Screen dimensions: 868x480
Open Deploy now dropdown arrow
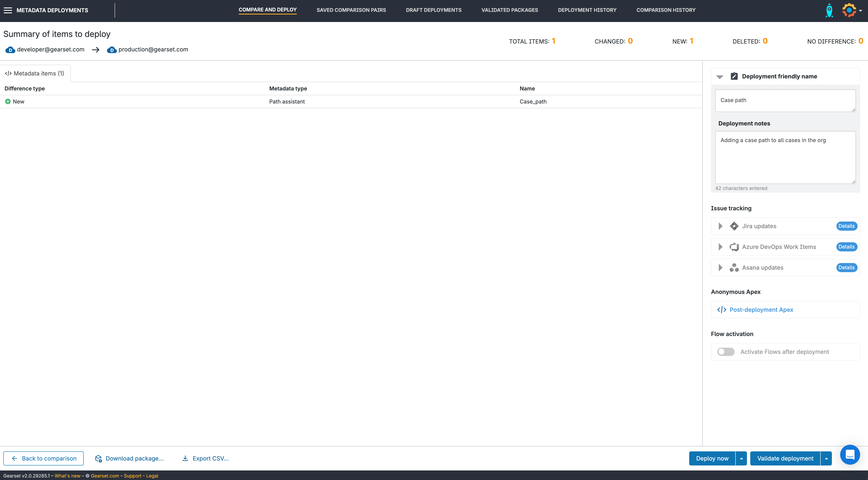pos(741,458)
